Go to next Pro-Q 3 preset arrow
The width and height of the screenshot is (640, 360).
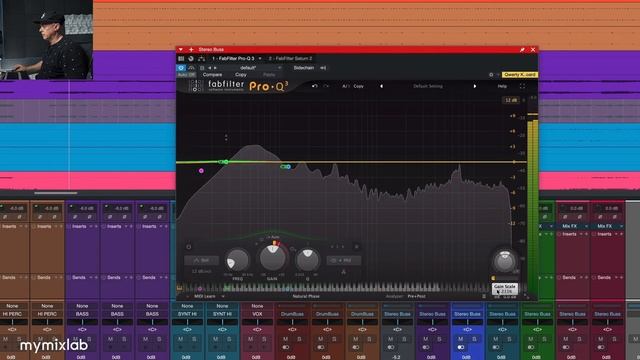(x=475, y=86)
